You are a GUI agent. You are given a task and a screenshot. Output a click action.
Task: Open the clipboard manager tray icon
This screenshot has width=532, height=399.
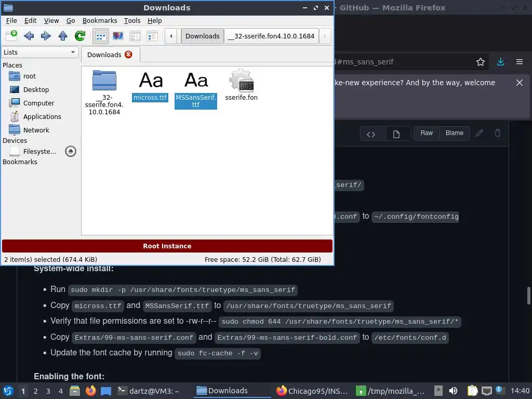click(x=472, y=391)
